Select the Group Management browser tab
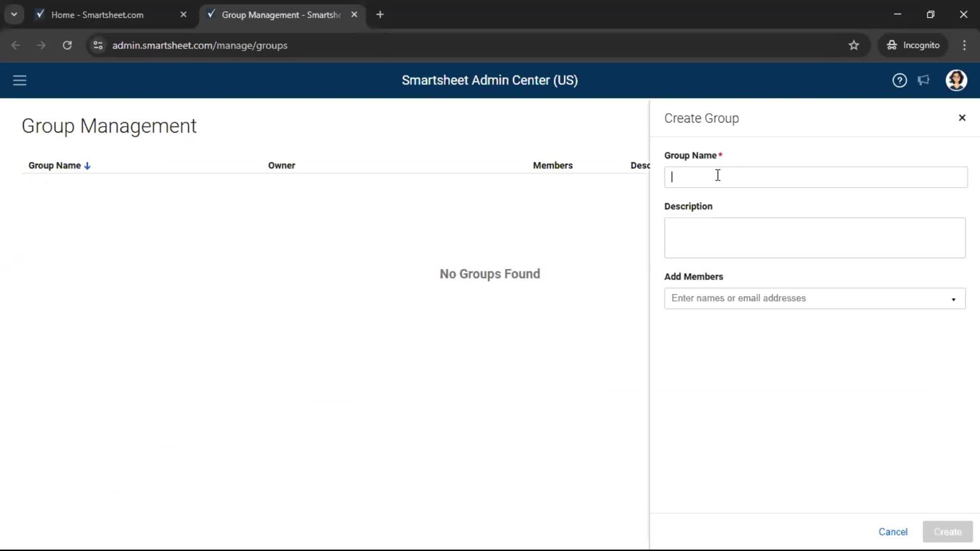Screen dimensions: 980x551 point(276,14)
